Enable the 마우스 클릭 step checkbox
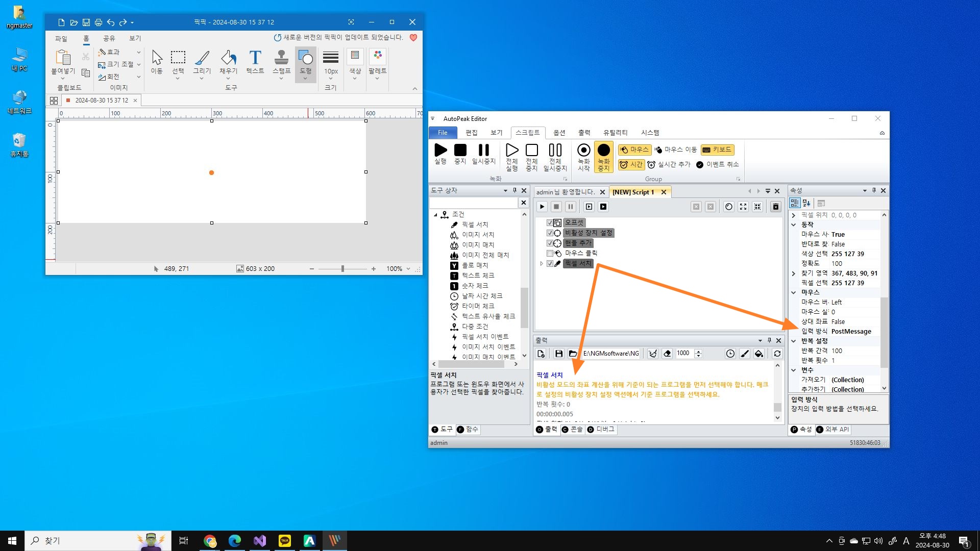The height and width of the screenshot is (551, 980). [550, 254]
